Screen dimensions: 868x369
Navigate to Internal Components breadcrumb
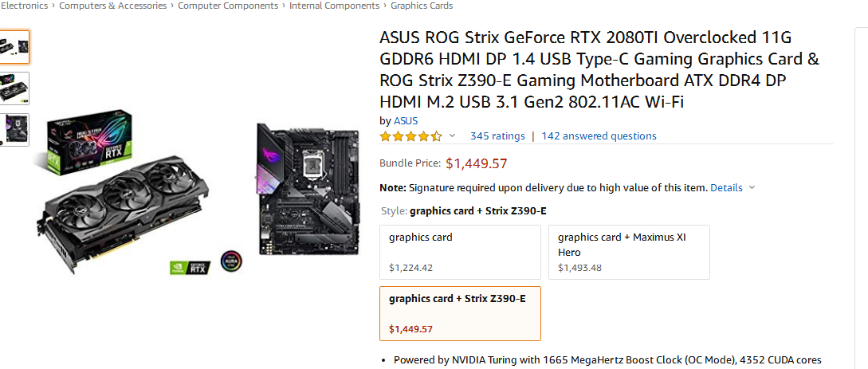click(334, 6)
